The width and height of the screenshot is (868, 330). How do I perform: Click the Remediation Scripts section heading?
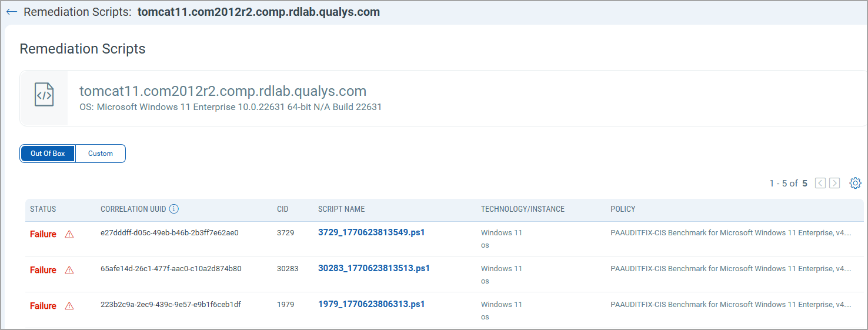click(82, 49)
